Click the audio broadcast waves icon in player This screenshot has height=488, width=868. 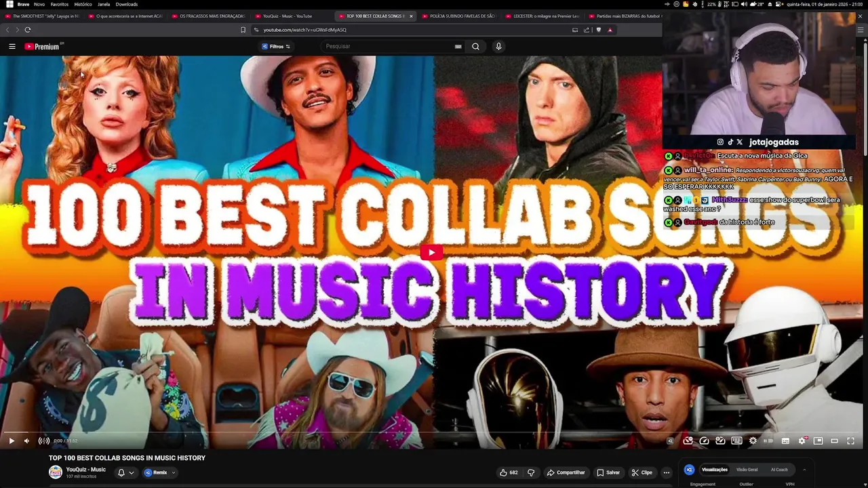pyautogui.click(x=44, y=441)
